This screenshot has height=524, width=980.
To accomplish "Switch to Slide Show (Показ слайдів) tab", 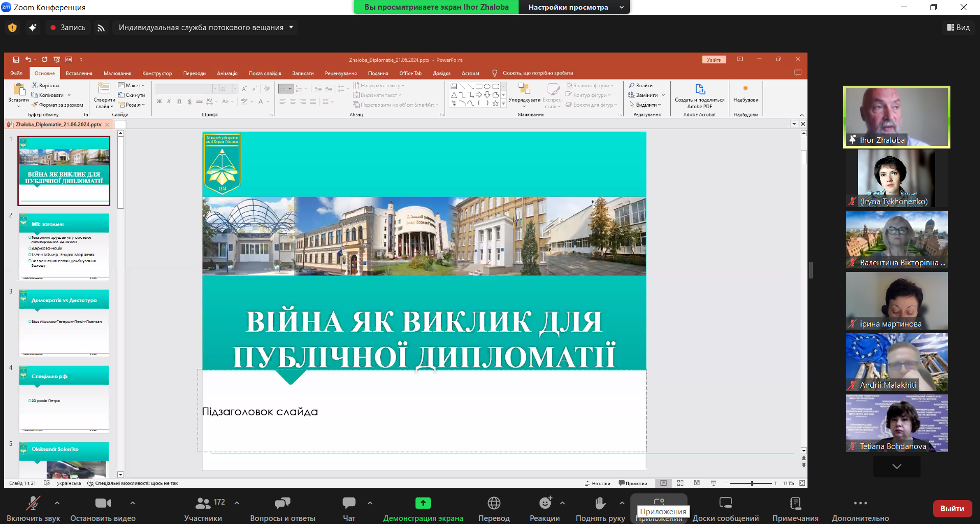I will pyautogui.click(x=265, y=73).
